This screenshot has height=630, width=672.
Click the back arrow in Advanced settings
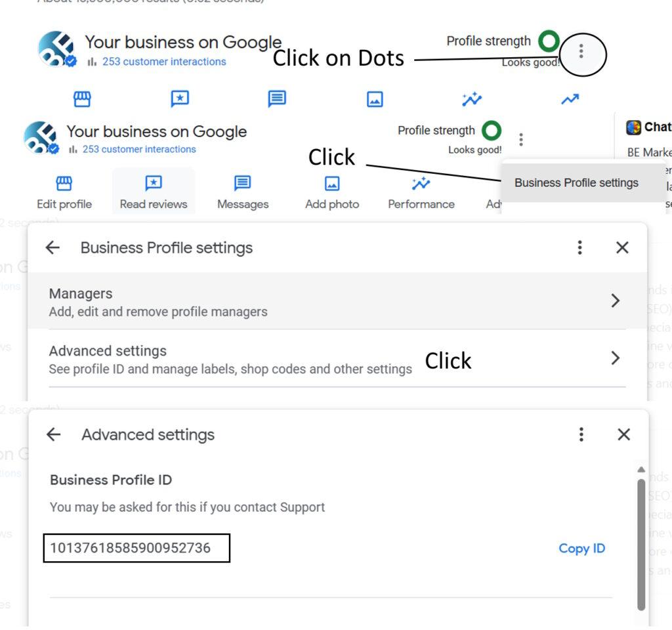pyautogui.click(x=52, y=434)
